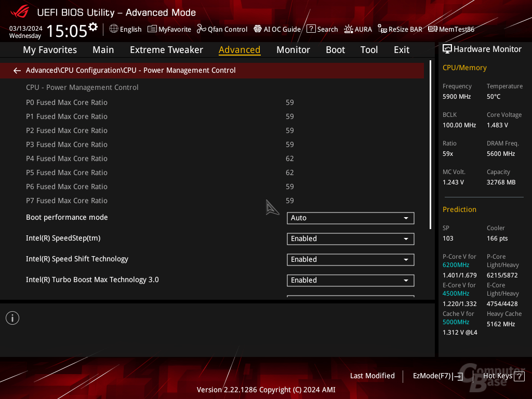Click the 1.483 V core voltage reading

click(x=497, y=125)
